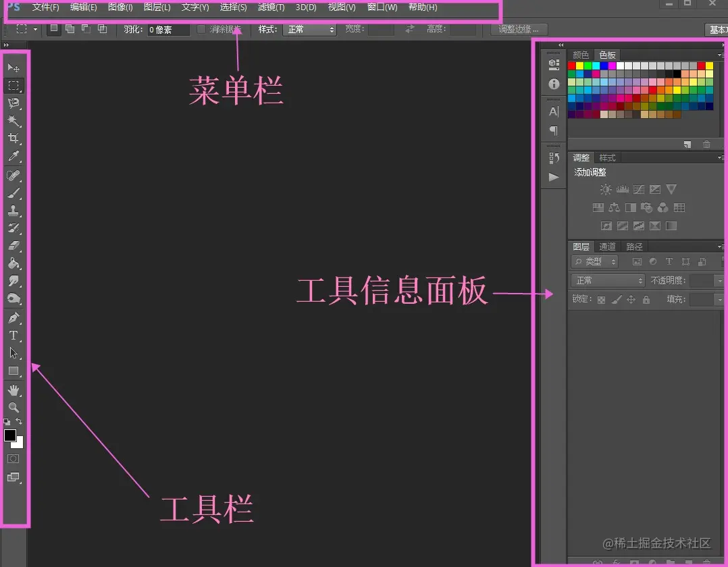The width and height of the screenshot is (728, 567).
Task: Select the Sponge tool
Action: point(14,298)
